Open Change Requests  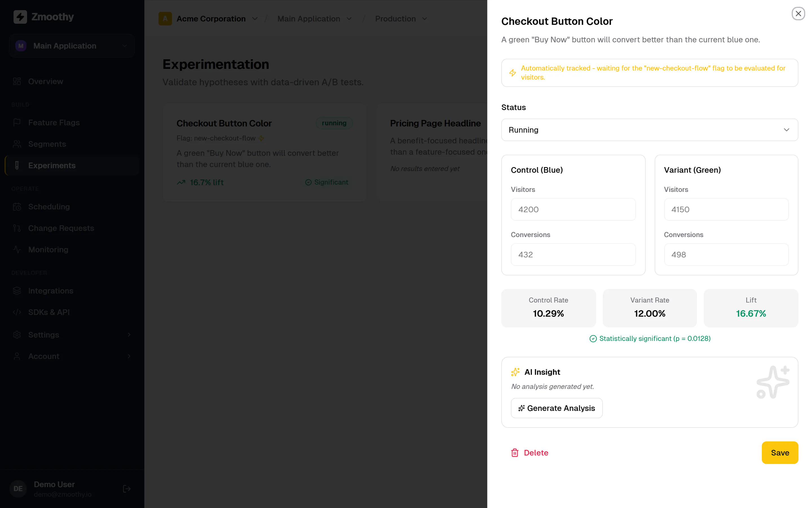point(72,228)
